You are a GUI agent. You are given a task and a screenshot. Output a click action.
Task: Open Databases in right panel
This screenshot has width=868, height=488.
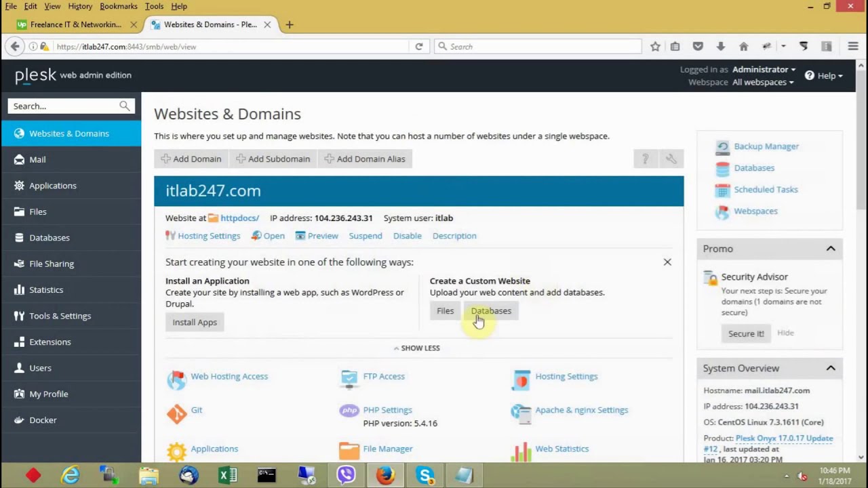pyautogui.click(x=754, y=168)
